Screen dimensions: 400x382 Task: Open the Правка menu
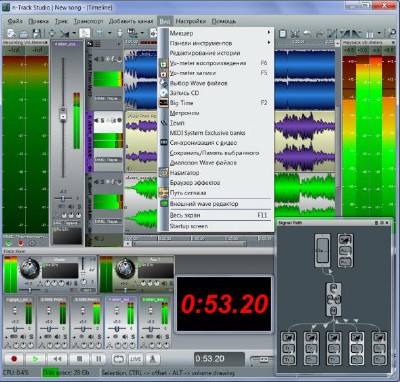(38, 21)
